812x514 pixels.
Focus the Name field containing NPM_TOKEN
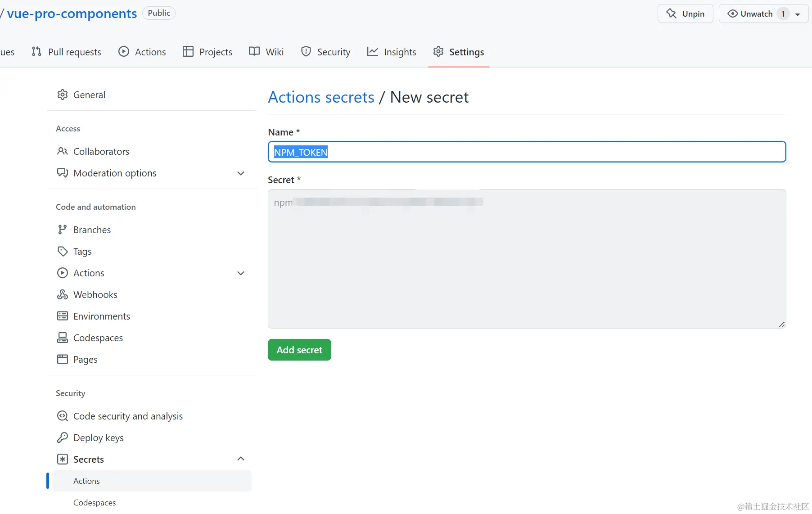(527, 152)
